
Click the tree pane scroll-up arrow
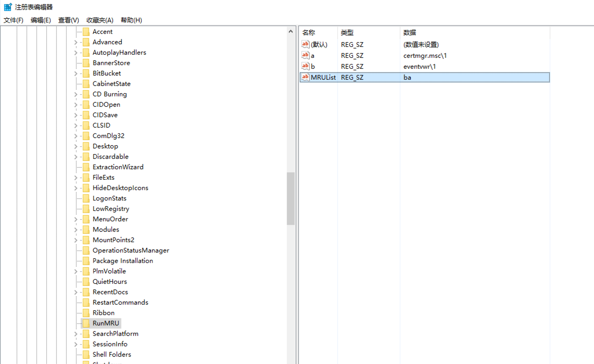coord(291,32)
